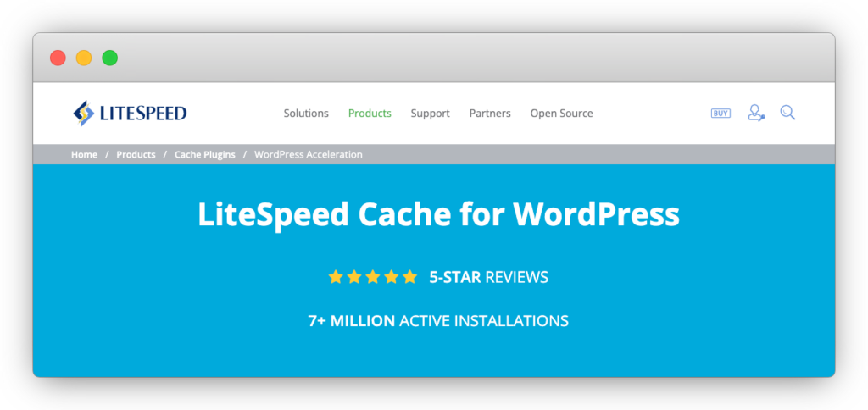Image resolution: width=868 pixels, height=410 pixels.
Task: Click the LiteSpeed Cache for WordPress heading
Action: [x=438, y=214]
